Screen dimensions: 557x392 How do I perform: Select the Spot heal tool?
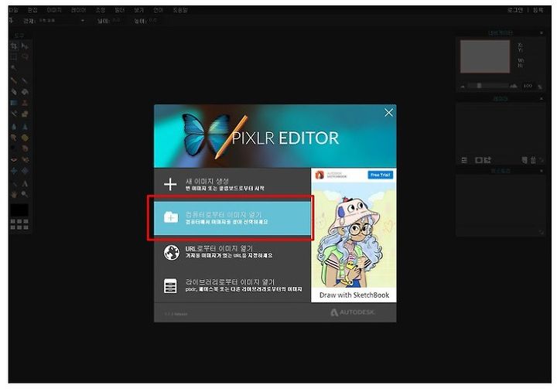(x=25, y=160)
